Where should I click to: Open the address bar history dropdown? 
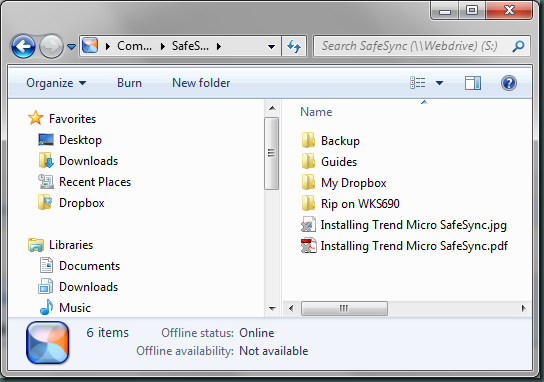(x=272, y=46)
